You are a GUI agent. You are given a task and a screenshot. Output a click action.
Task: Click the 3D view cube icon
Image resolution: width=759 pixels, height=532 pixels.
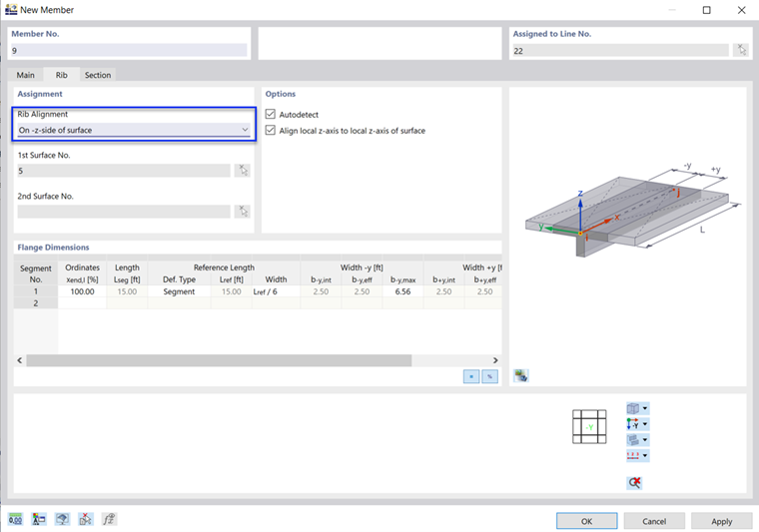point(632,408)
